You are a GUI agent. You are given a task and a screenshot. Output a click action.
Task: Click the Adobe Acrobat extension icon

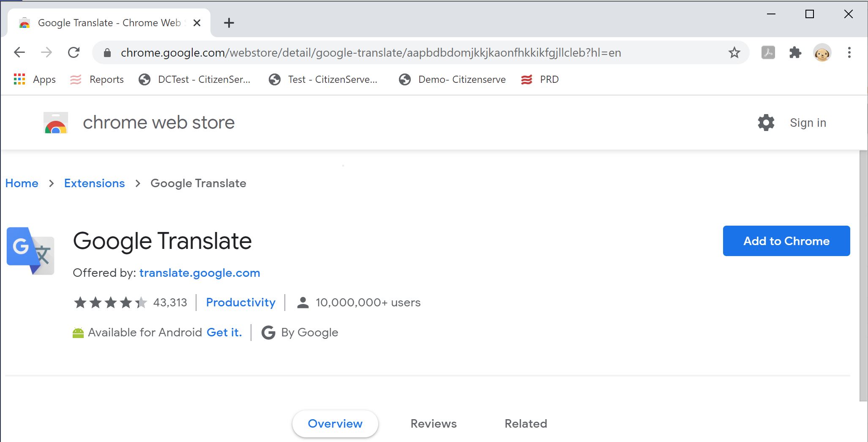tap(768, 52)
